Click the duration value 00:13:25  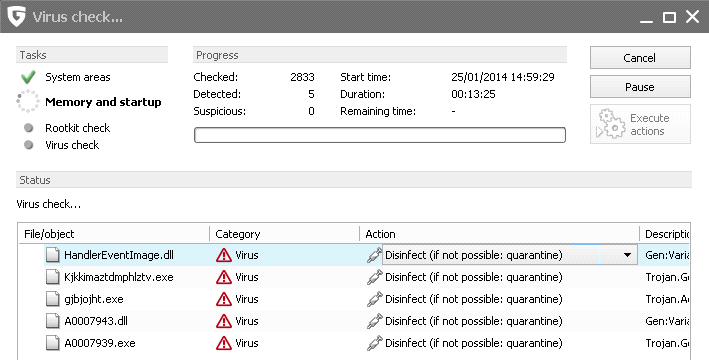point(473,95)
